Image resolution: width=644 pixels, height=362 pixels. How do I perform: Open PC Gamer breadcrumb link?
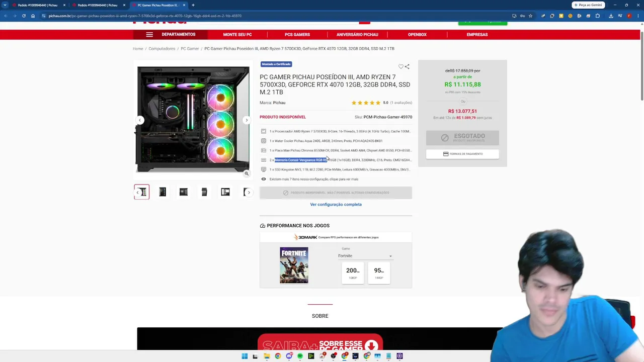click(x=190, y=49)
